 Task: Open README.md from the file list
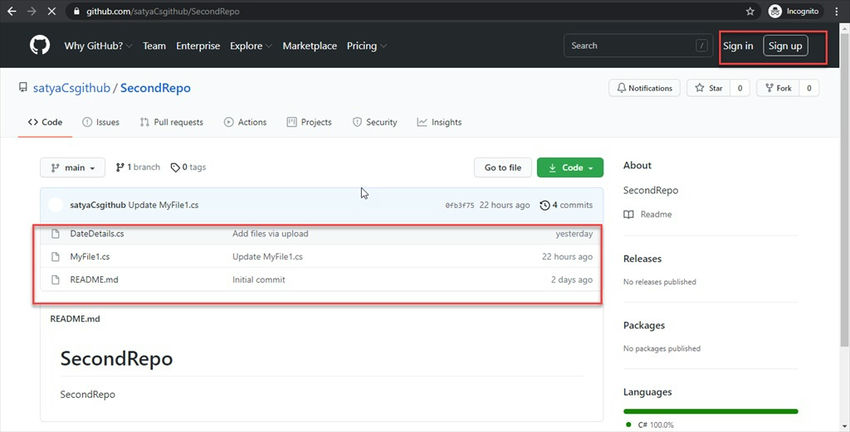[x=94, y=280]
